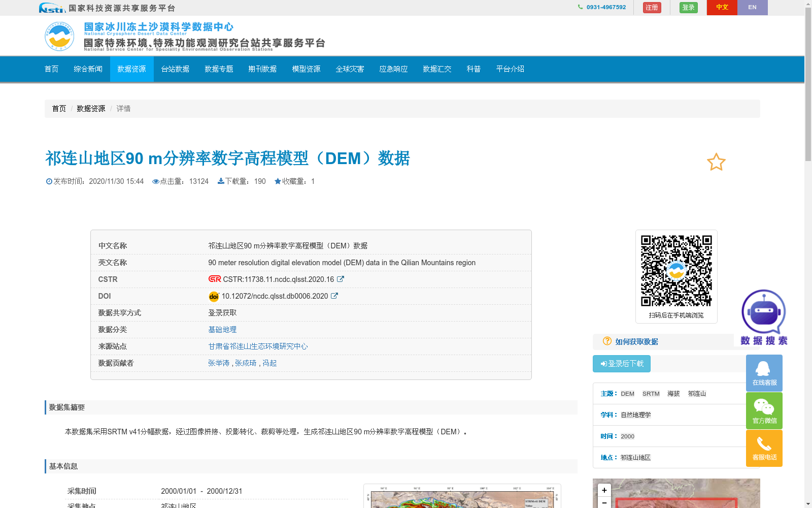The image size is (812, 508).
Task: Open 甘肃省祁连山生态环境研究中心 station link
Action: (x=258, y=346)
